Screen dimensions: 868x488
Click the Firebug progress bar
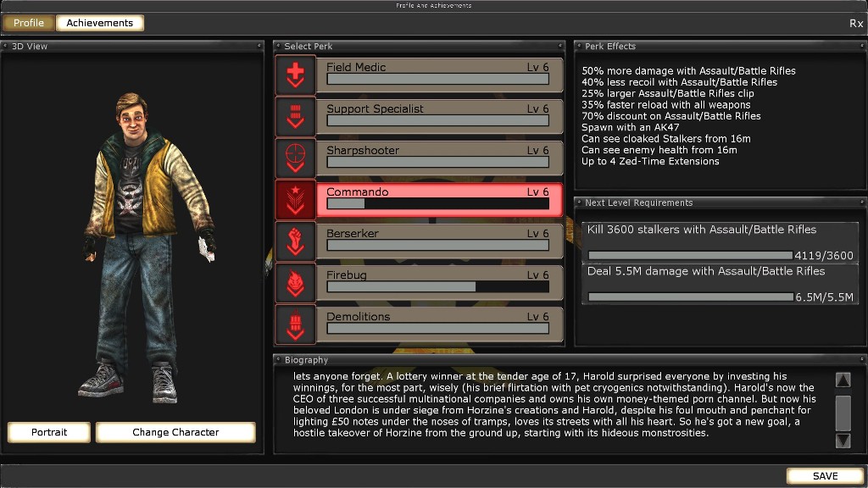click(437, 287)
